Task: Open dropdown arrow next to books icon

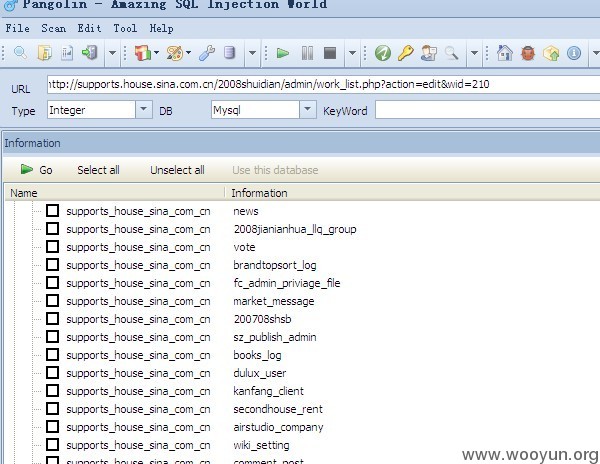Action: [156, 52]
